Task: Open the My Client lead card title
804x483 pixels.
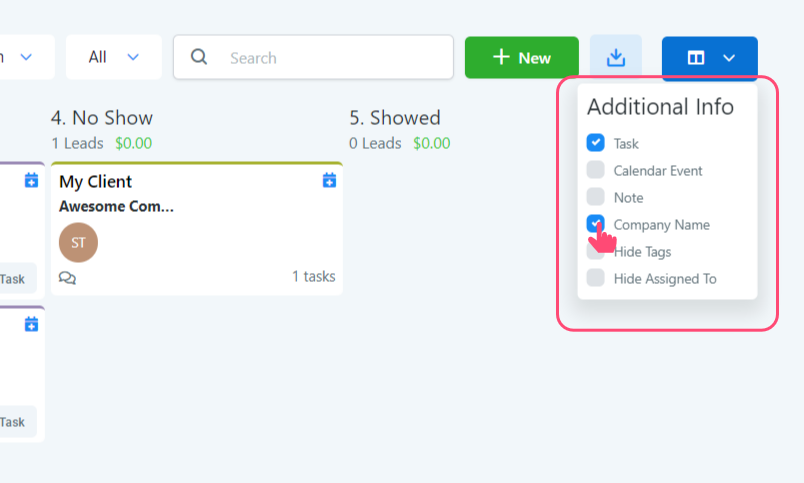Action: [x=96, y=181]
